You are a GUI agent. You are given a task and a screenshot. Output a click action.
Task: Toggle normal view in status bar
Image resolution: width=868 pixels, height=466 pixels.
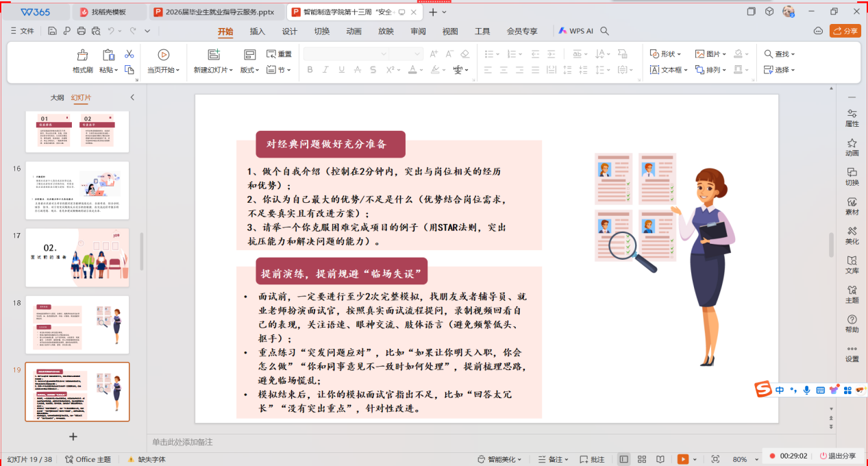[623, 459]
